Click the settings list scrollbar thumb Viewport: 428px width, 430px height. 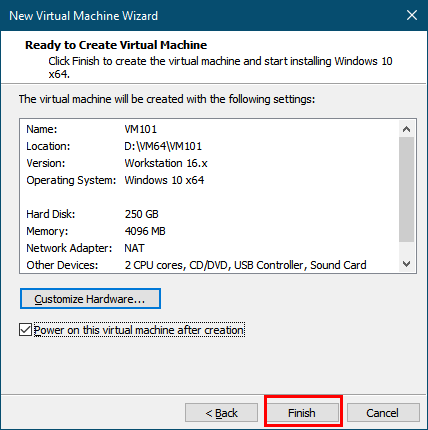(406, 189)
